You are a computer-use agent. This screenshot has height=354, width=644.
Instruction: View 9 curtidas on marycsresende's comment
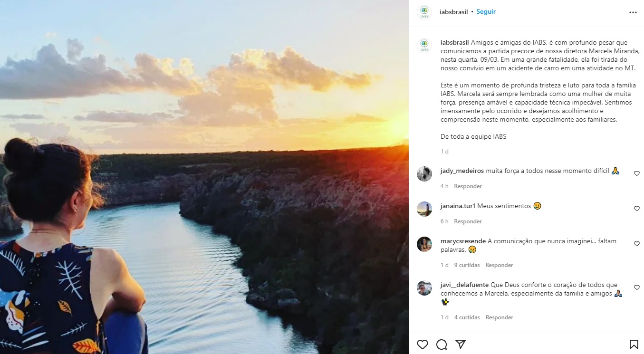pos(467,265)
